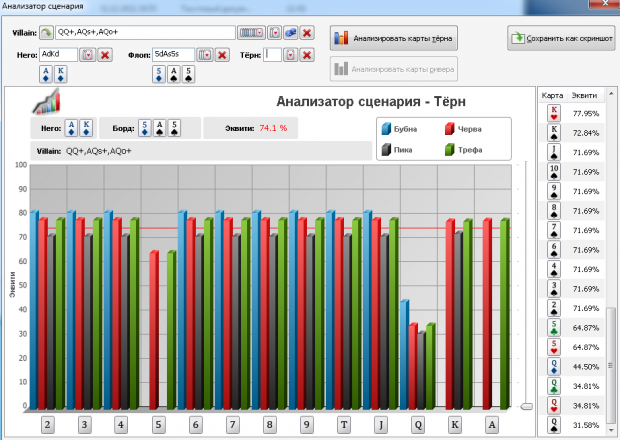The height and width of the screenshot is (440, 620).
Task: Click the blue poker chips icon
Action: (291, 32)
